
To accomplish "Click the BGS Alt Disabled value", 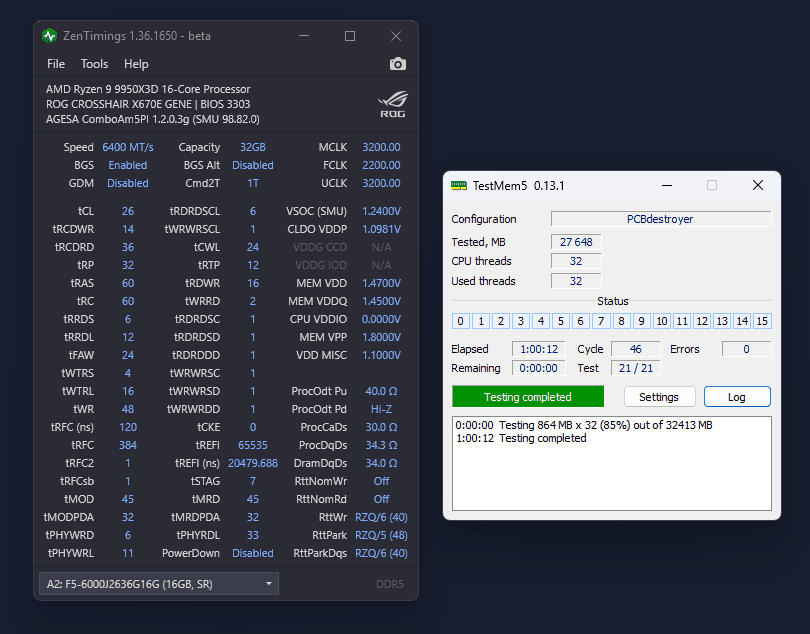I will tap(253, 165).
